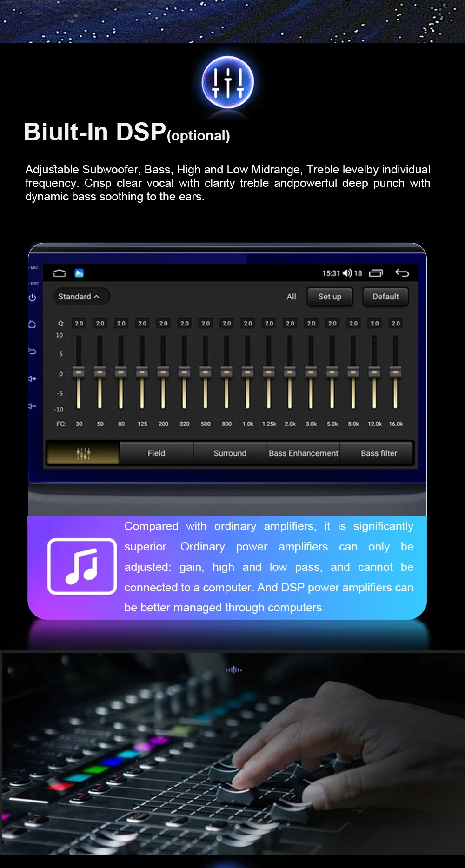Select the equalizer sliders tab icon

pyautogui.click(x=83, y=453)
